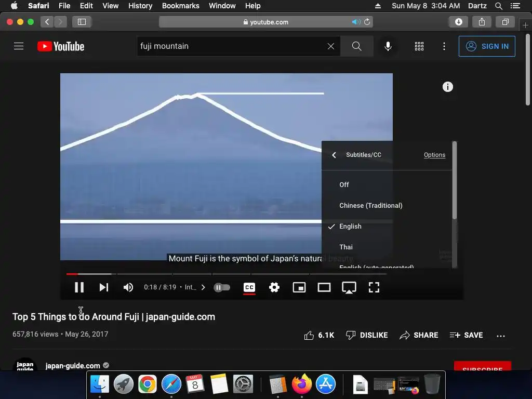This screenshot has height=399, width=532.
Task: Open the Bookmarks menu
Action: tap(180, 6)
